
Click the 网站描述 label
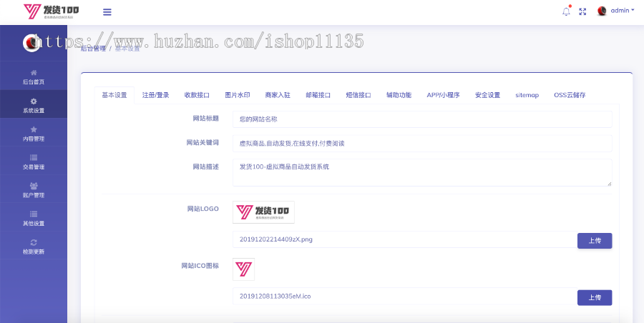(x=206, y=167)
